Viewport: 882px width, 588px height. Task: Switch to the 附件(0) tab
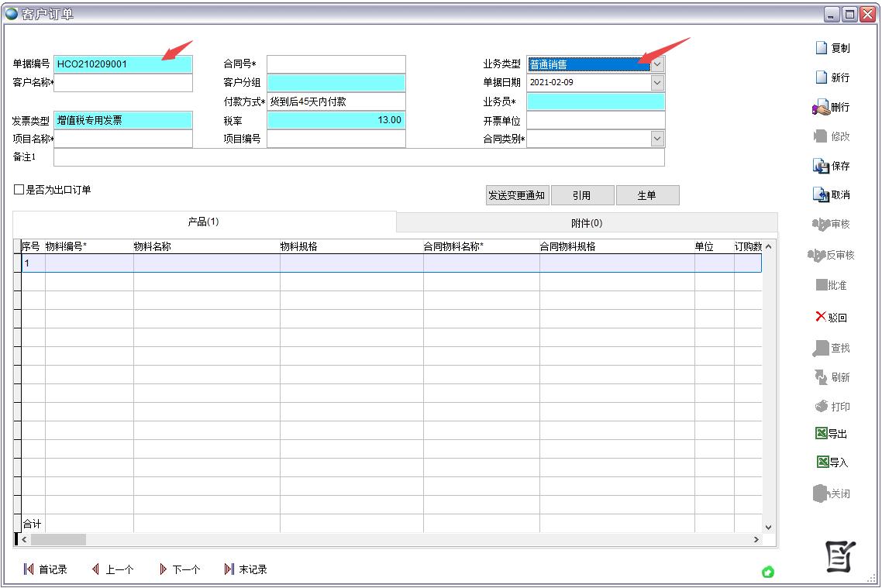point(587,222)
